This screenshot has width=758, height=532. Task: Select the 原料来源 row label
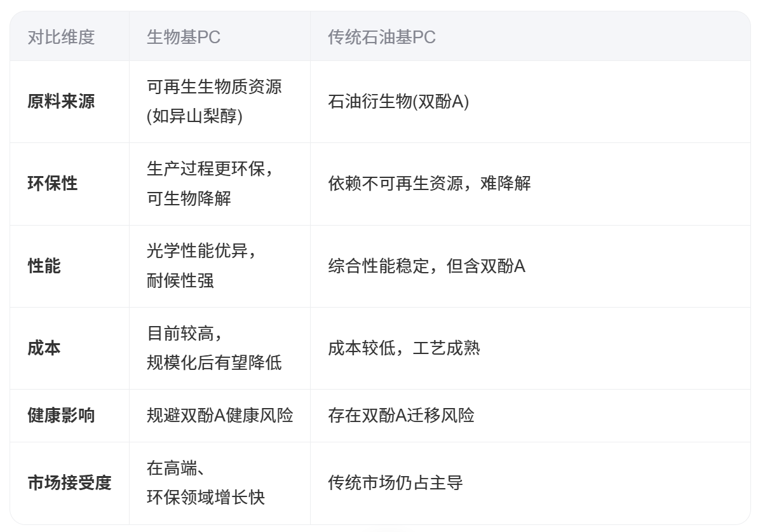coord(61,102)
